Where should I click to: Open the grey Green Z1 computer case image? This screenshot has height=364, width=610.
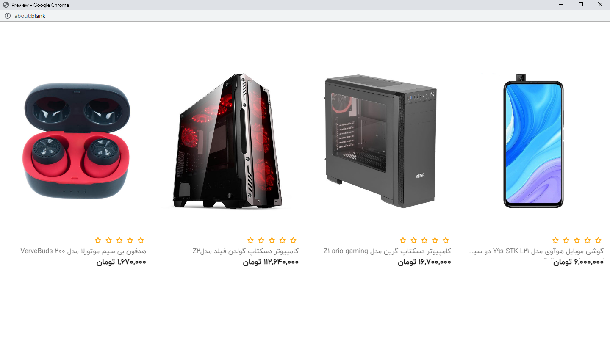coord(381,141)
